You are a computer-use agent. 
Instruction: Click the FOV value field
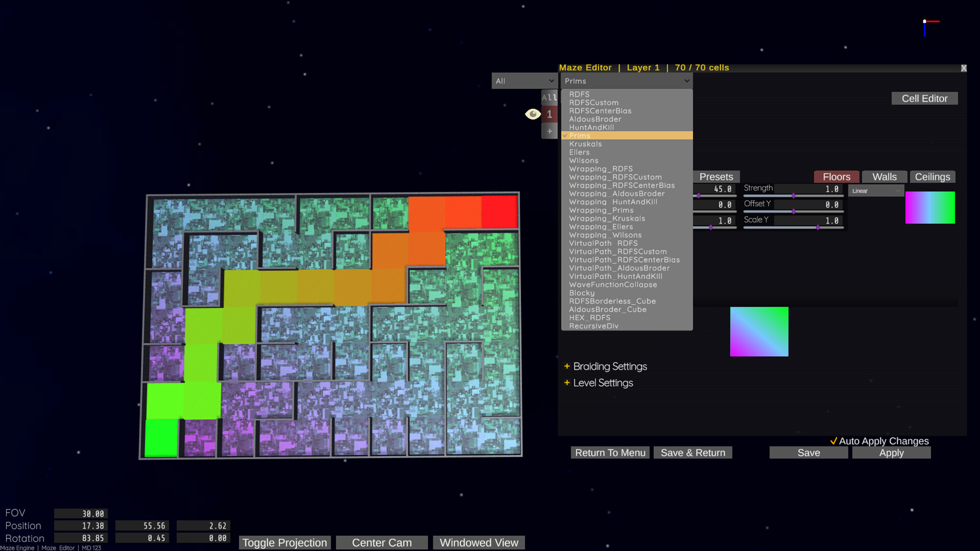[81, 513]
